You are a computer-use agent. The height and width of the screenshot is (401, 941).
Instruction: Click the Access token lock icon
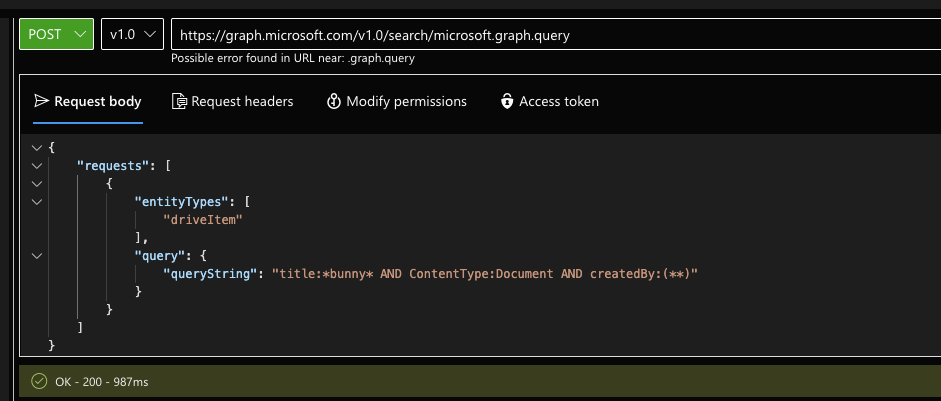[x=507, y=101]
